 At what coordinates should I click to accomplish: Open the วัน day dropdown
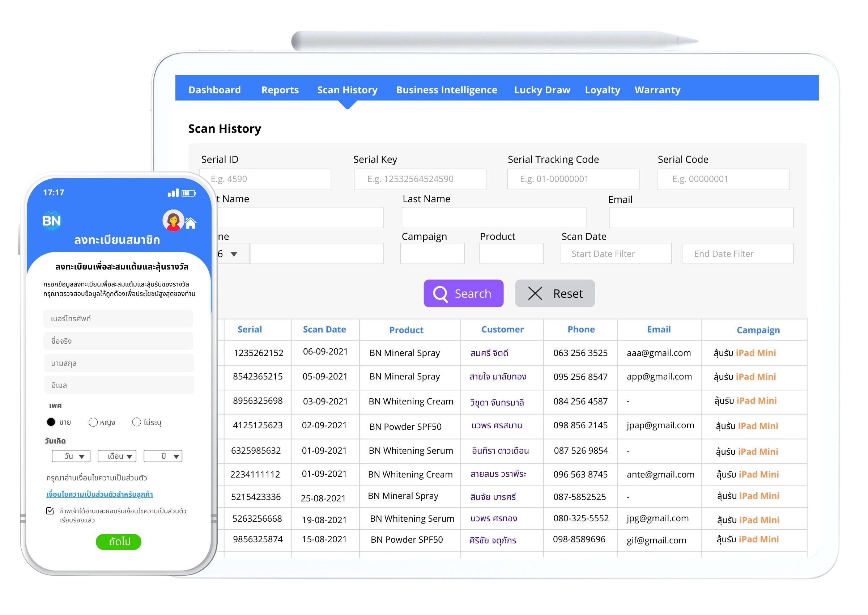point(71,457)
